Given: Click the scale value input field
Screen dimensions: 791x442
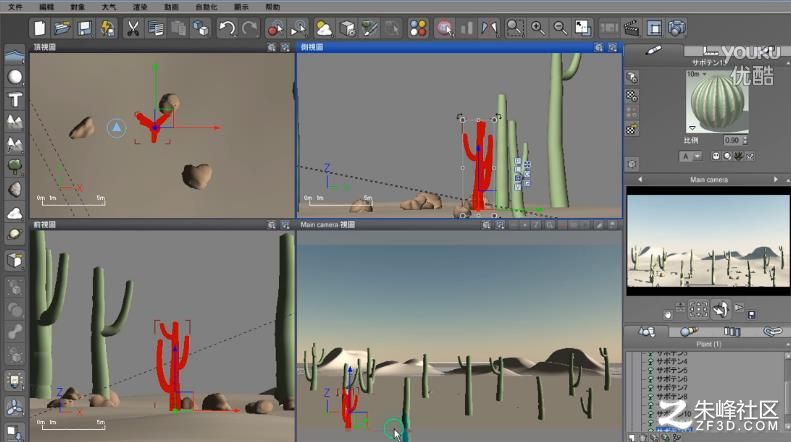Looking at the screenshot, I should 732,140.
